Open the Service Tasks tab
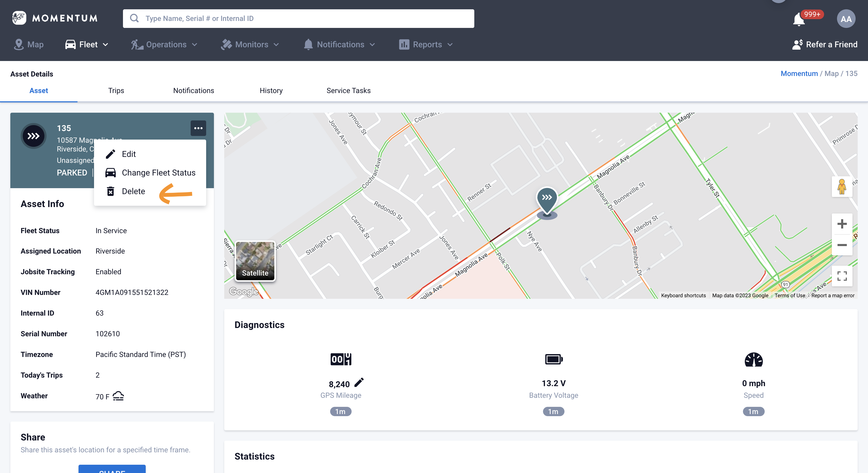 click(x=348, y=90)
